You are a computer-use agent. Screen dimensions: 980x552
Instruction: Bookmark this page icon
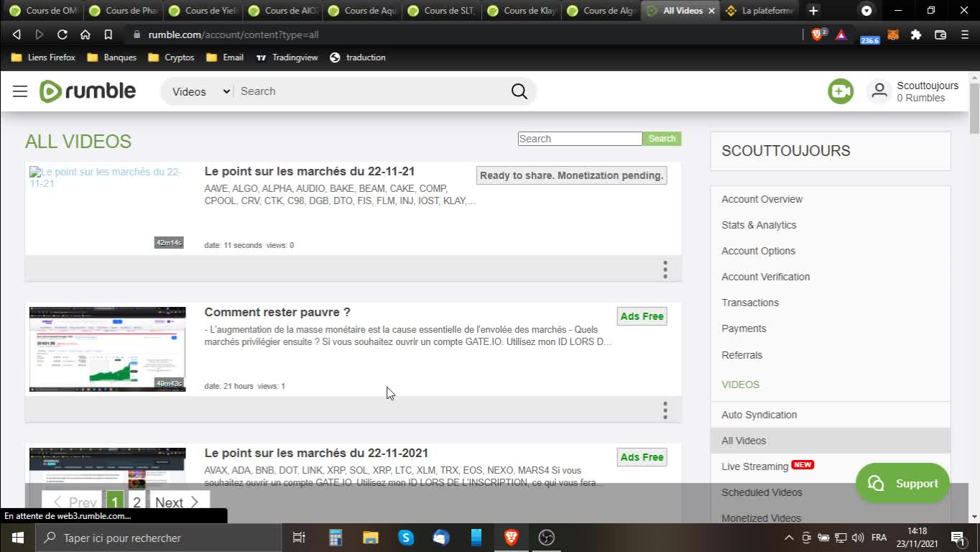(108, 34)
